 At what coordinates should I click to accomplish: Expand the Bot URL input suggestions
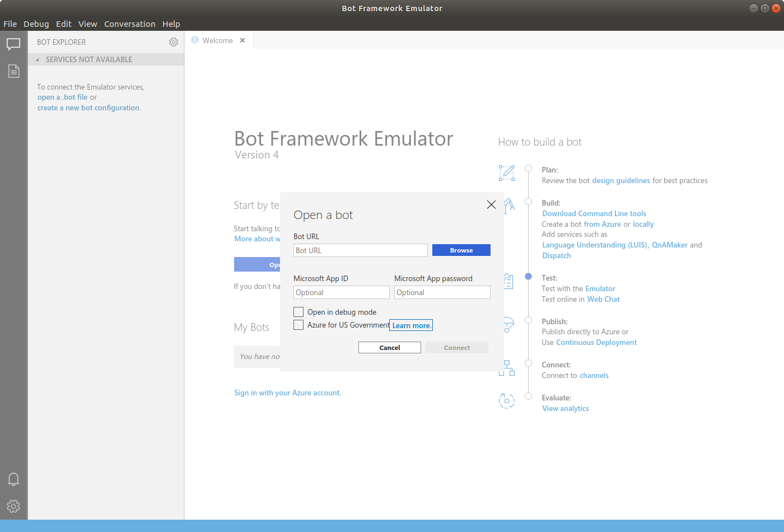click(360, 250)
